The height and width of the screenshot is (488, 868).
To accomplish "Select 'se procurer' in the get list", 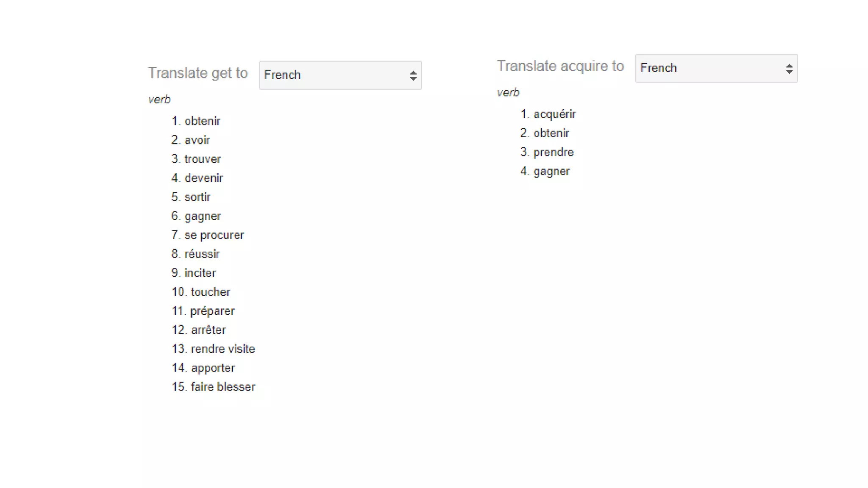I will pyautogui.click(x=214, y=235).
